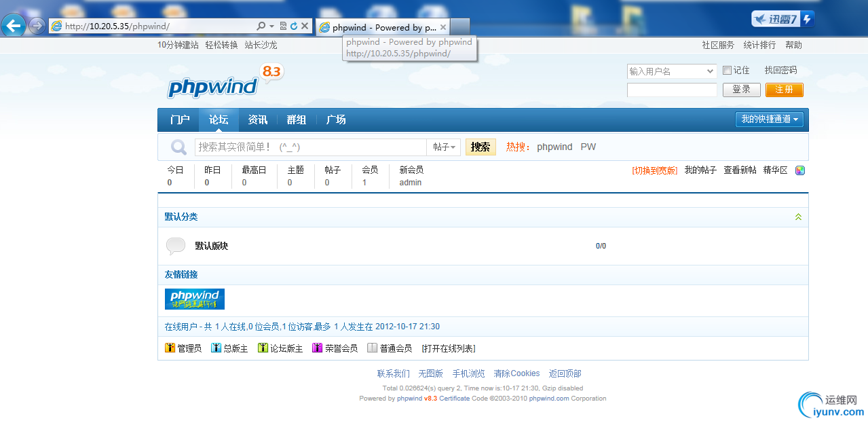Screen dimensions: 868x423
Task: Go to the 门户 nav tab
Action: (180, 120)
